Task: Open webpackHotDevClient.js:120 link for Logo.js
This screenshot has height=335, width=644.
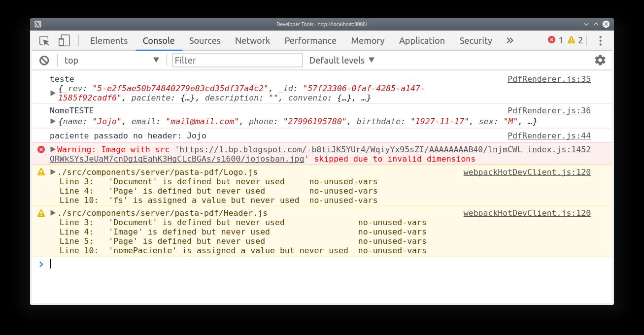Action: tap(527, 172)
